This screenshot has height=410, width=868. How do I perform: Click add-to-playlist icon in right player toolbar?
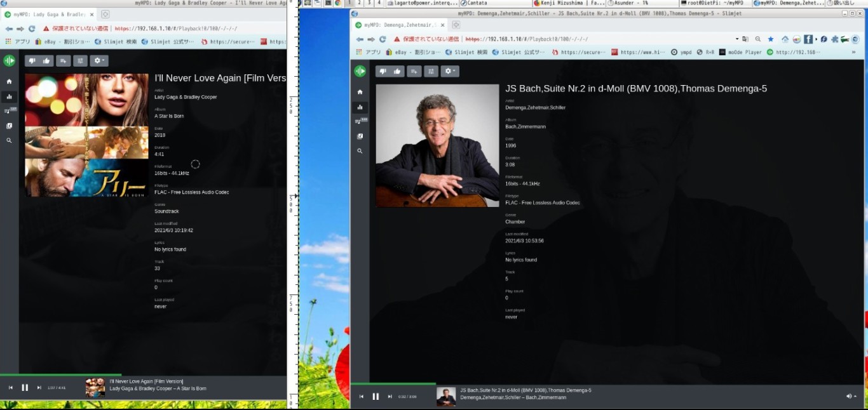pyautogui.click(x=414, y=71)
